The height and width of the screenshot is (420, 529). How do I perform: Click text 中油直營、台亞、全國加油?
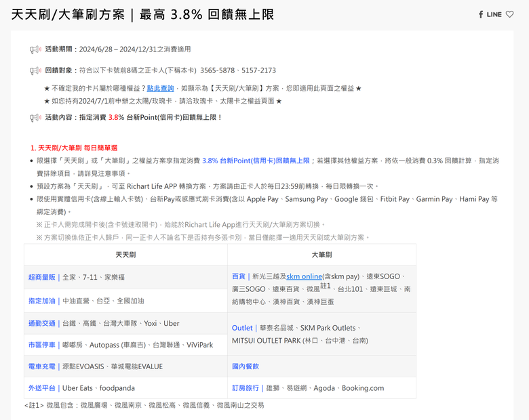click(x=103, y=301)
